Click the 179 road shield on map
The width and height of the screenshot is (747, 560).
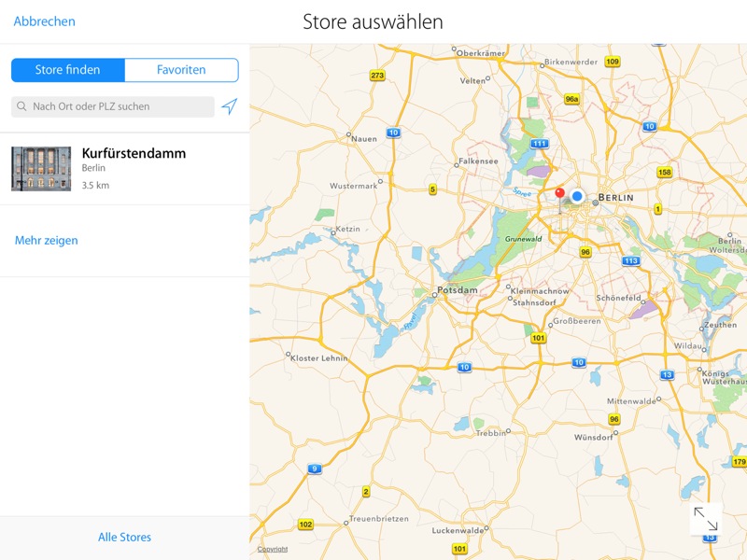tap(739, 462)
